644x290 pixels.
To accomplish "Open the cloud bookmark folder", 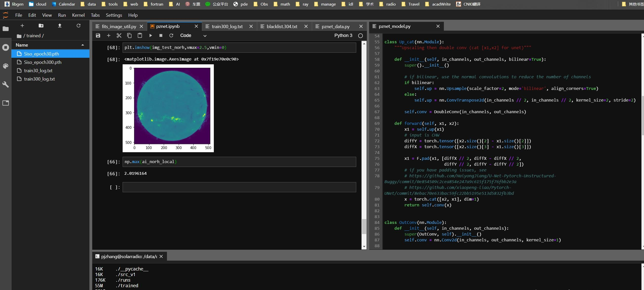I will [x=37, y=4].
